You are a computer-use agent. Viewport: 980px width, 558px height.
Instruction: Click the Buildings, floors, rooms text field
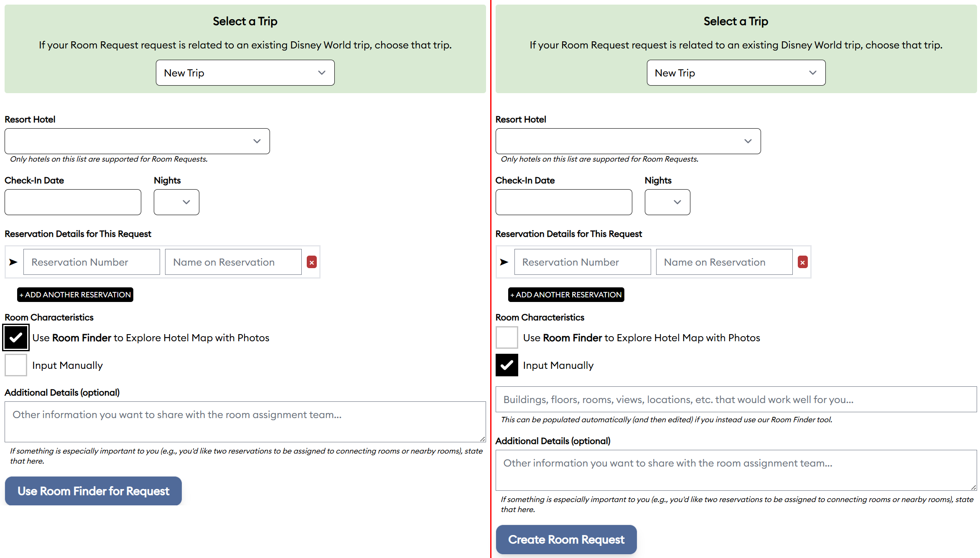(x=736, y=399)
